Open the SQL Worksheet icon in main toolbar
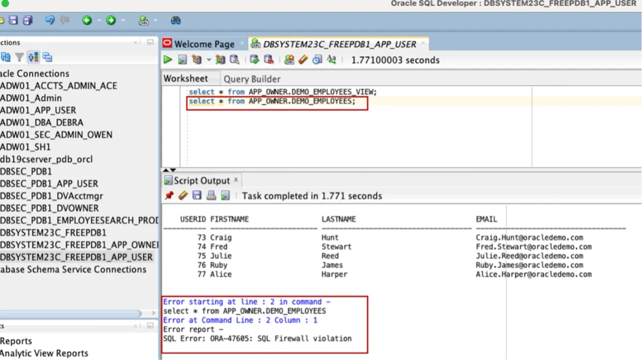This screenshot has width=644, height=362. coord(143,20)
